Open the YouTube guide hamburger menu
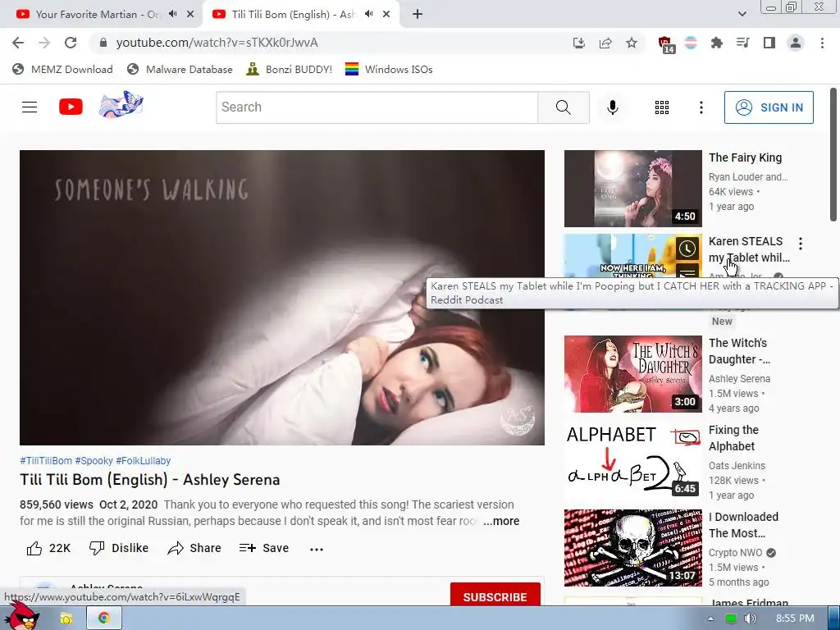 click(30, 107)
